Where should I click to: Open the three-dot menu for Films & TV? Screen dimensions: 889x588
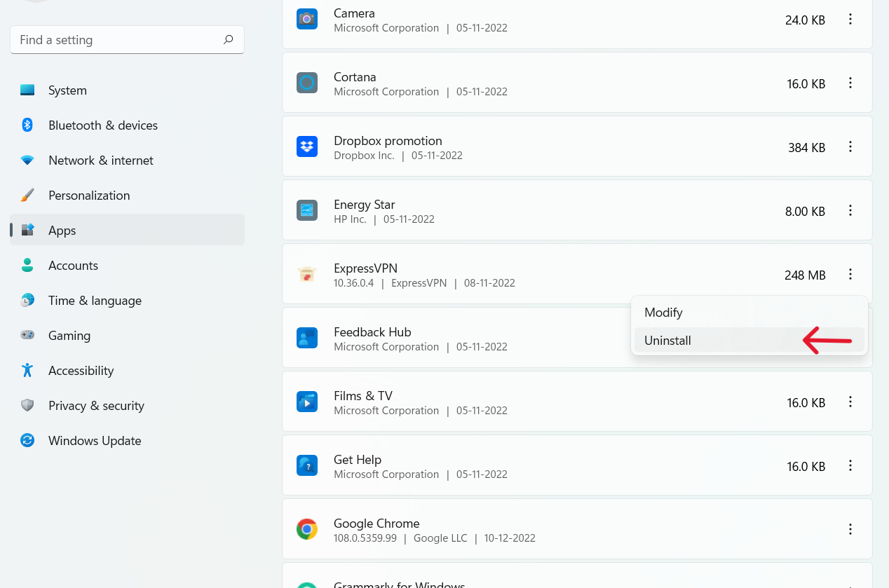click(x=850, y=402)
